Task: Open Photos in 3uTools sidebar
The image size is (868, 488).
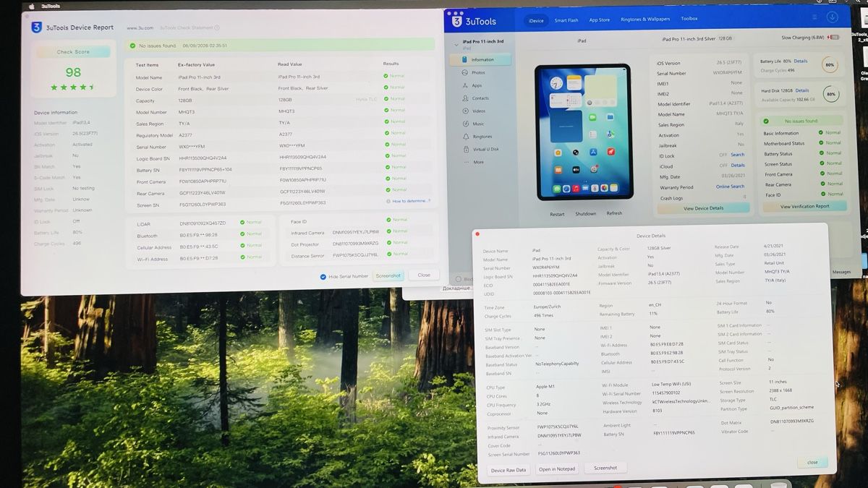Action: click(x=478, y=72)
